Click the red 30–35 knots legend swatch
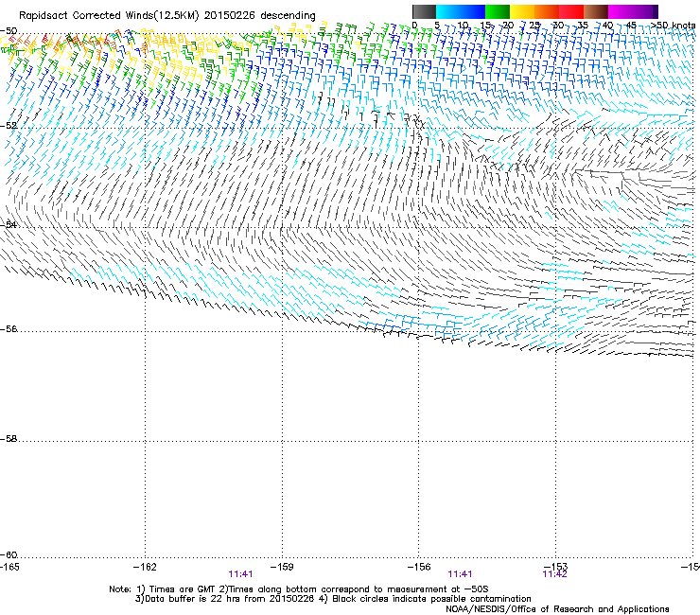The height and width of the screenshot is (615, 700). point(571,11)
